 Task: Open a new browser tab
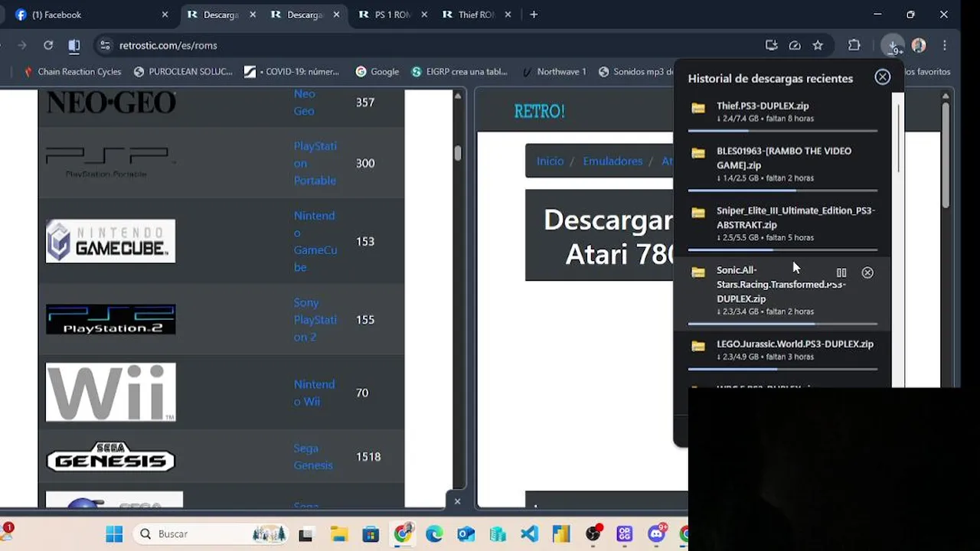(534, 15)
